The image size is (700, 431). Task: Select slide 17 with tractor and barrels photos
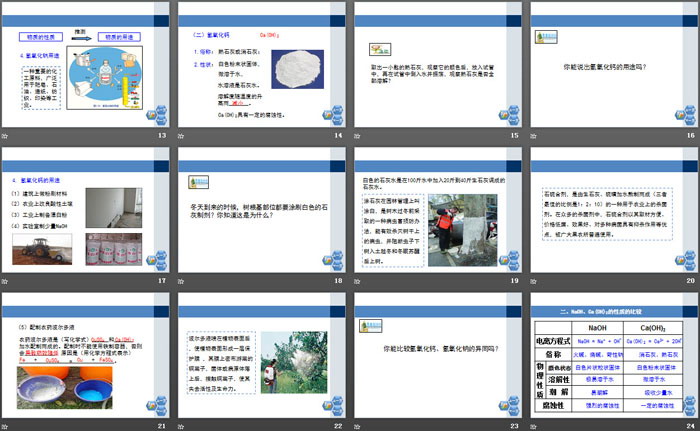click(84, 208)
